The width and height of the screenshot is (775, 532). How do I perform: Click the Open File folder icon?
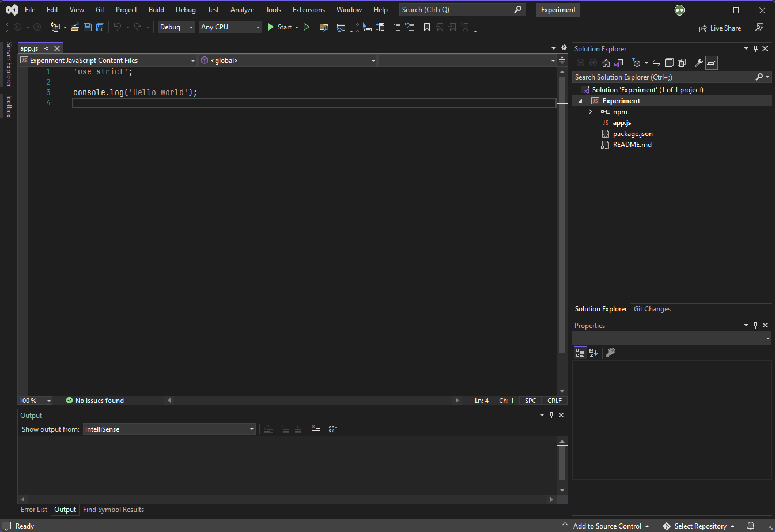tap(75, 27)
